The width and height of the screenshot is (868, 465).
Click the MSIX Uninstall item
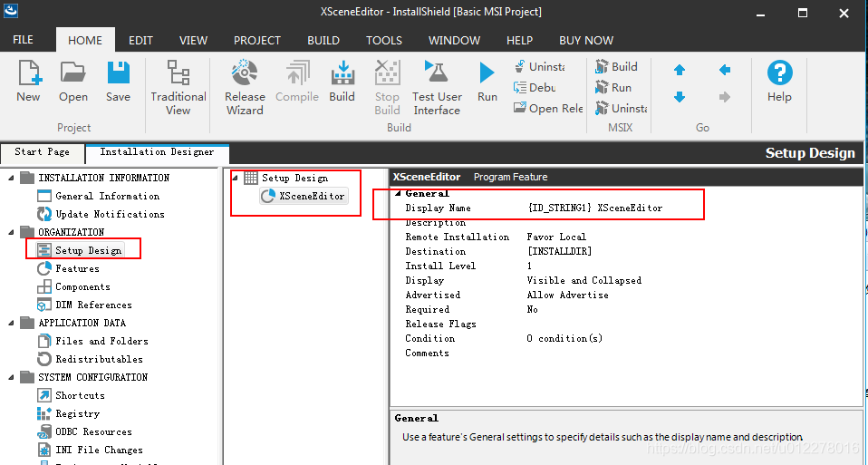point(622,109)
